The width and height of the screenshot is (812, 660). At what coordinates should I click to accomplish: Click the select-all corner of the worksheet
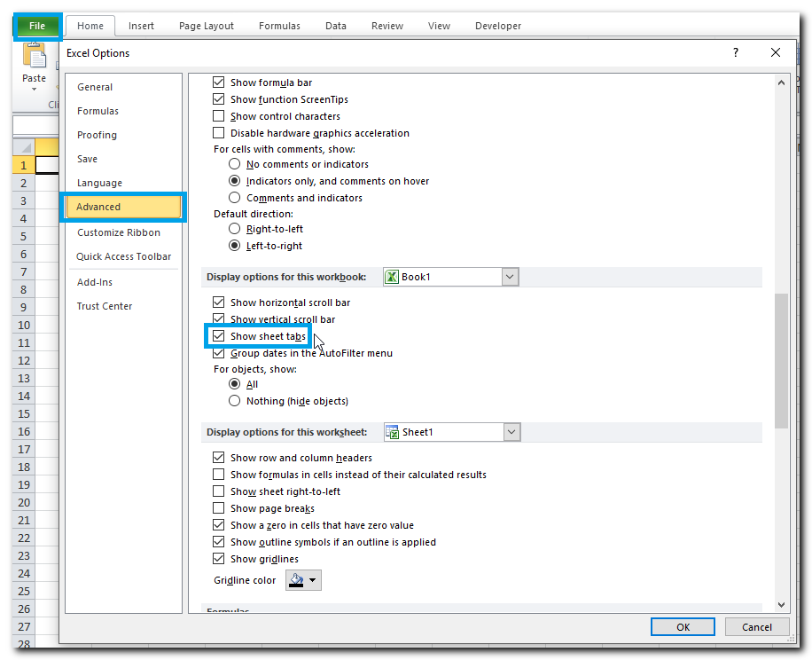click(23, 147)
